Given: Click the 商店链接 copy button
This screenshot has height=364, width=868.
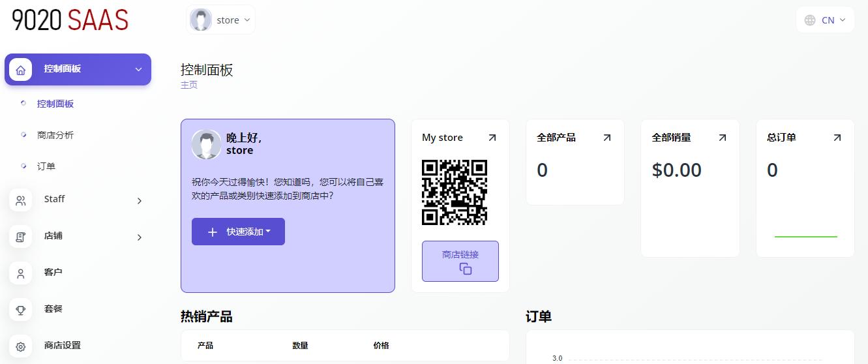Looking at the screenshot, I should pyautogui.click(x=460, y=261).
